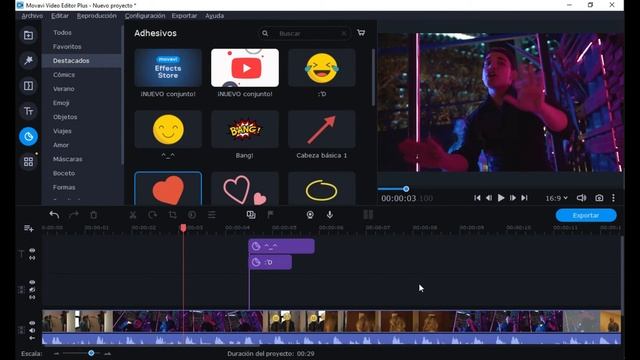Select the ^_^ sticker clip on timeline
This screenshot has width=640, height=360.
tap(282, 246)
